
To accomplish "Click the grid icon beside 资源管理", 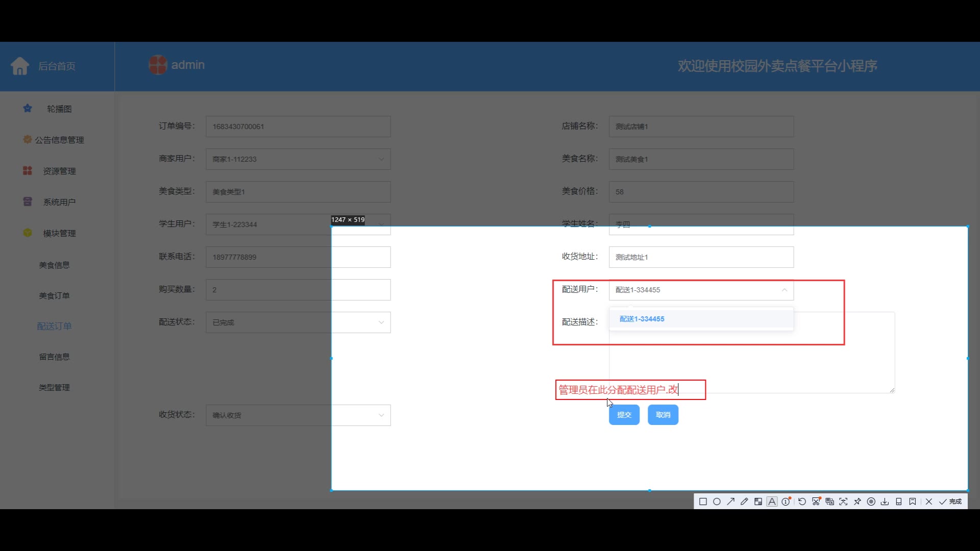I will [x=28, y=170].
